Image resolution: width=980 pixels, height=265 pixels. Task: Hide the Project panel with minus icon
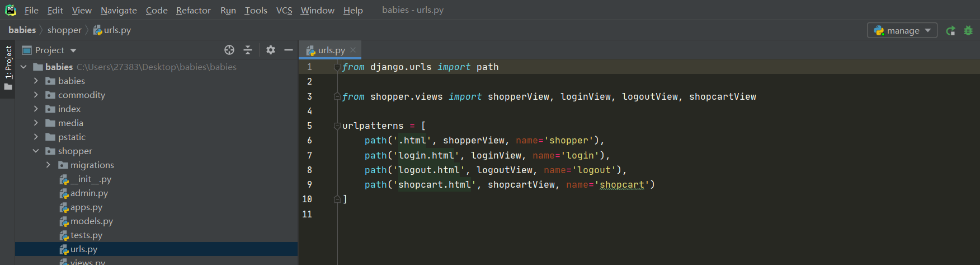[289, 50]
